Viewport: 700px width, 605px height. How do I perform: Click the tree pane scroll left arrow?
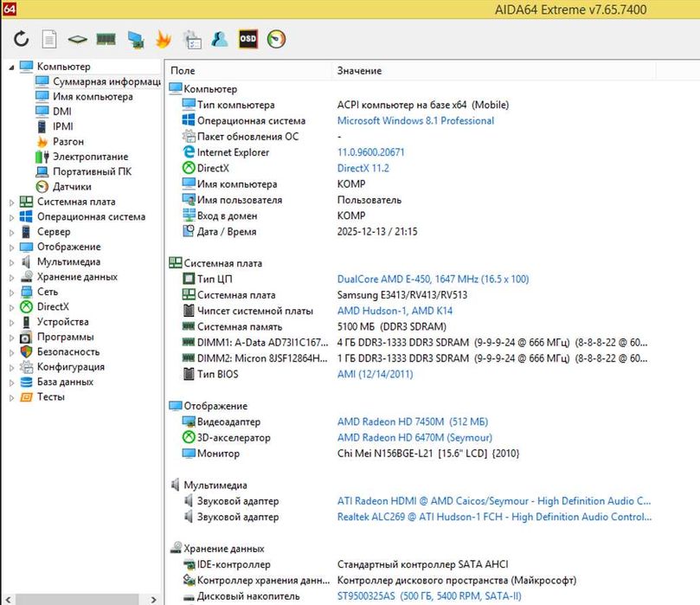(8, 599)
